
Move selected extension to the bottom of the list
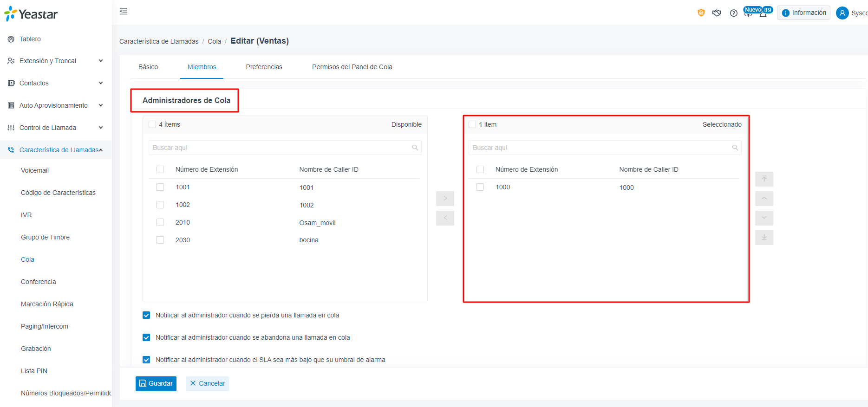[x=764, y=238]
